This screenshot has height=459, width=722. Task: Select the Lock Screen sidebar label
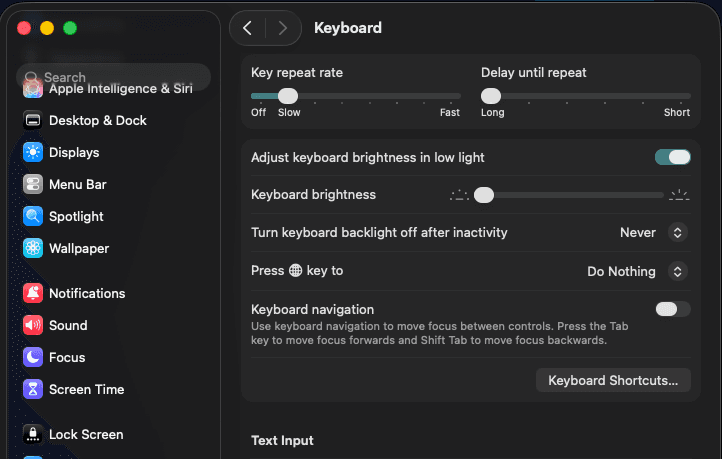click(86, 434)
